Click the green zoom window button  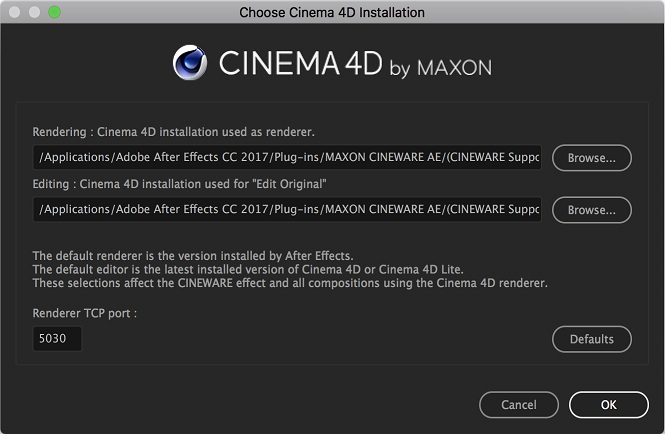[x=54, y=12]
